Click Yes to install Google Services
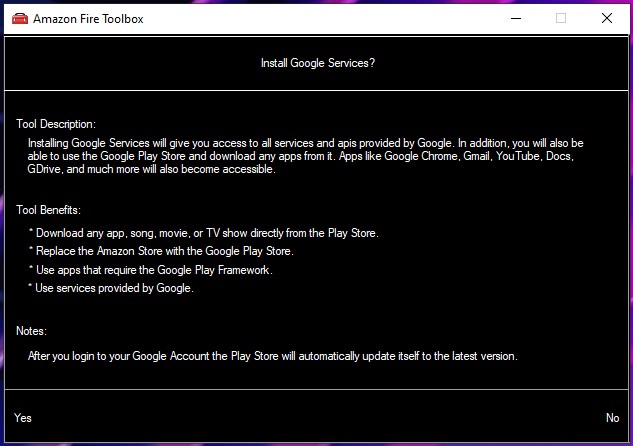633x446 pixels. [x=23, y=418]
